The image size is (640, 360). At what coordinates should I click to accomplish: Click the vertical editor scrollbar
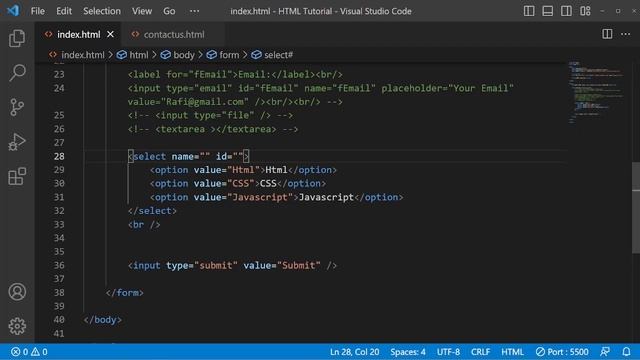click(x=636, y=208)
